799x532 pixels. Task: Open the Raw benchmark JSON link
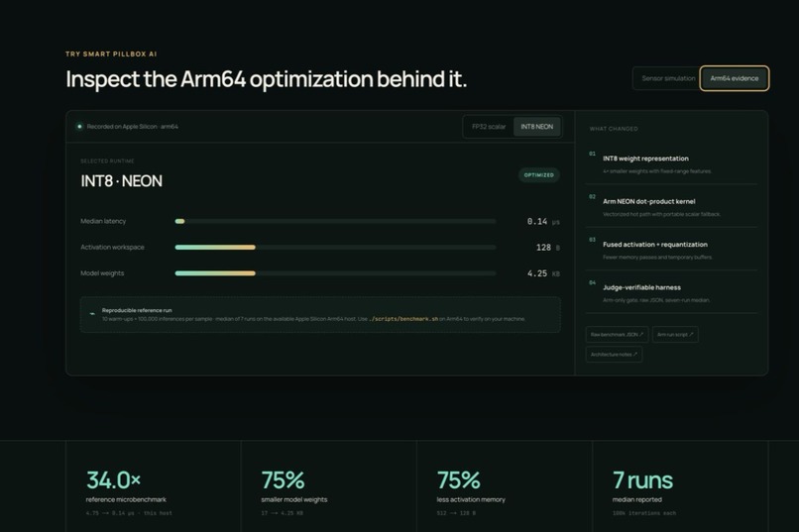point(617,335)
